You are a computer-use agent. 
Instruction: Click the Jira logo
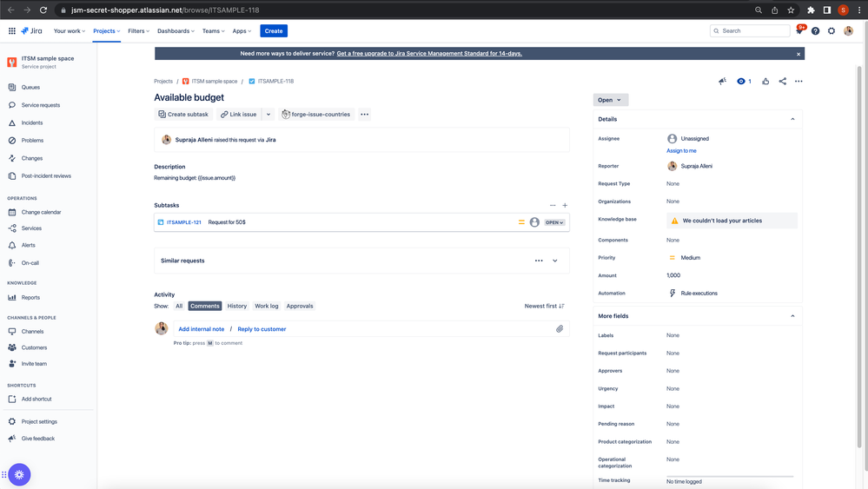[31, 31]
